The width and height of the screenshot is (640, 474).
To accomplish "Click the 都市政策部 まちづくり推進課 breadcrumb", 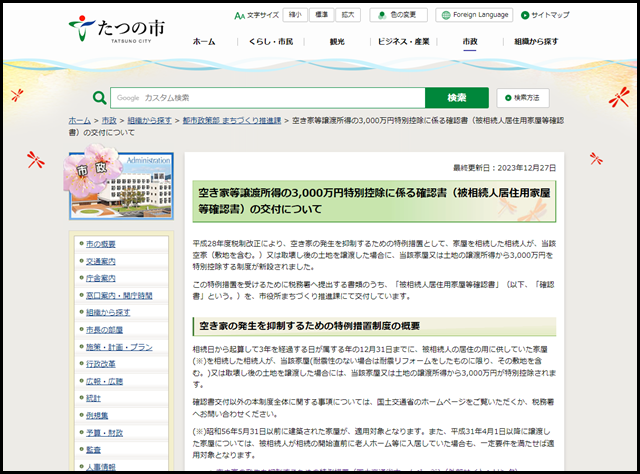I will pyautogui.click(x=232, y=120).
